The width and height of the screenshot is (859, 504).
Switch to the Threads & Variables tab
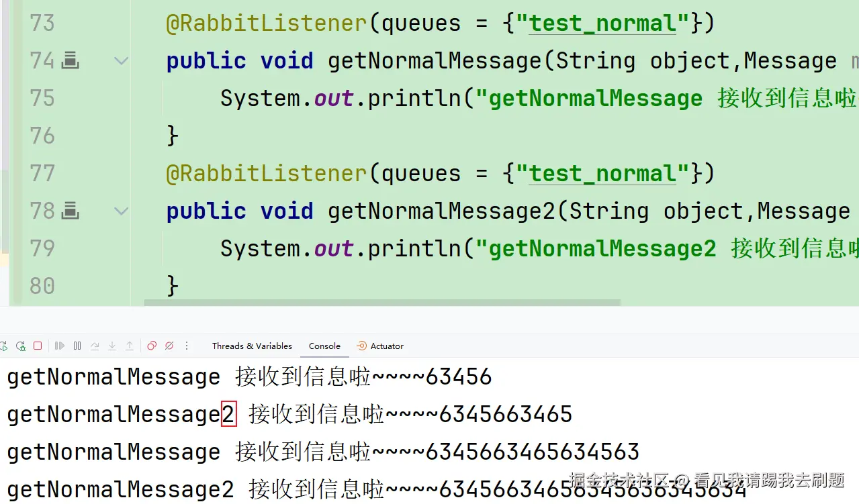coord(252,346)
